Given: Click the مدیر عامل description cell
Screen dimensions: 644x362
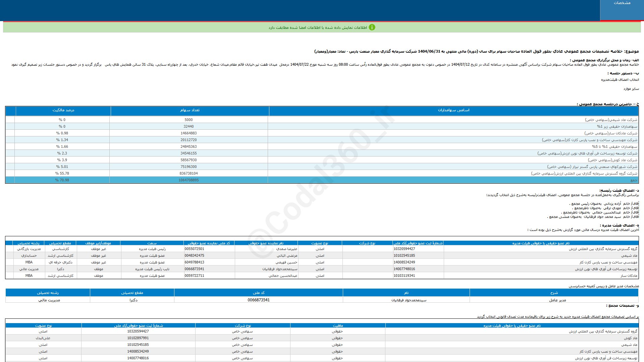Looking at the screenshot, I should [x=557, y=300].
